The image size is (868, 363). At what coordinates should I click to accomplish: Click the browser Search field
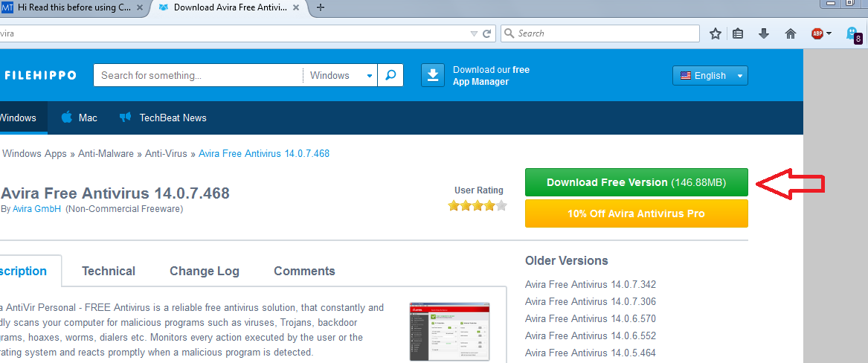pyautogui.click(x=600, y=33)
